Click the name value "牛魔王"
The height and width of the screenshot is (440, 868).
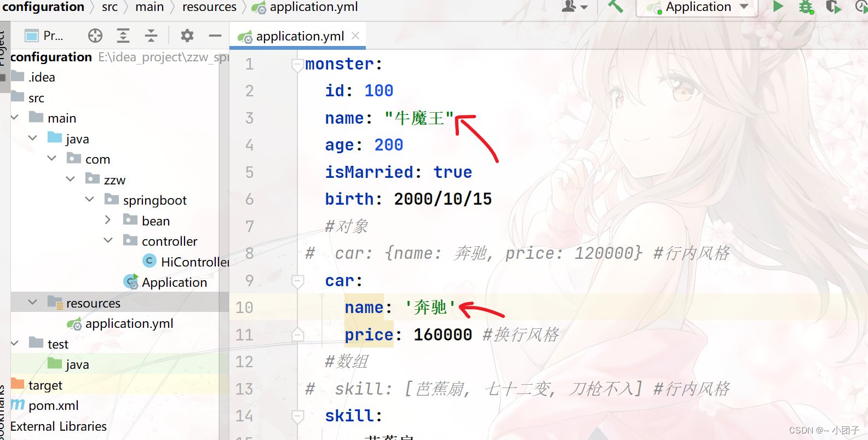pyautogui.click(x=419, y=118)
